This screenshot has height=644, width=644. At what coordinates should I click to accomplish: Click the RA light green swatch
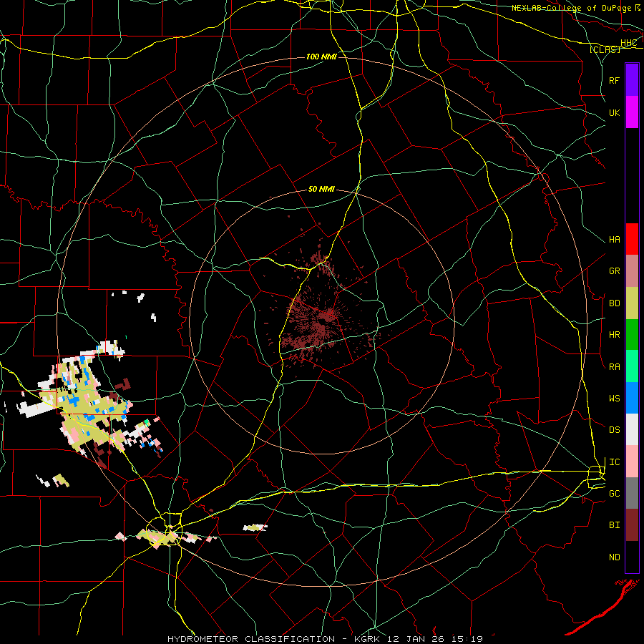click(632, 366)
